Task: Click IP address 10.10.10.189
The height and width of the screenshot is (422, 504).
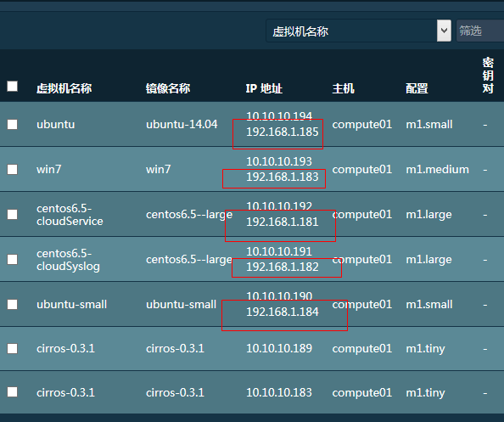Action: point(279,348)
